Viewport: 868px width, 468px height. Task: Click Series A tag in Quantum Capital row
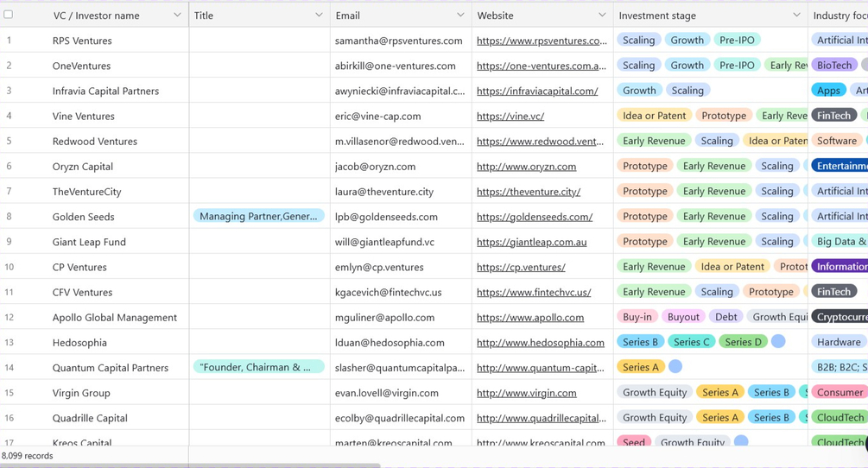[x=641, y=367]
